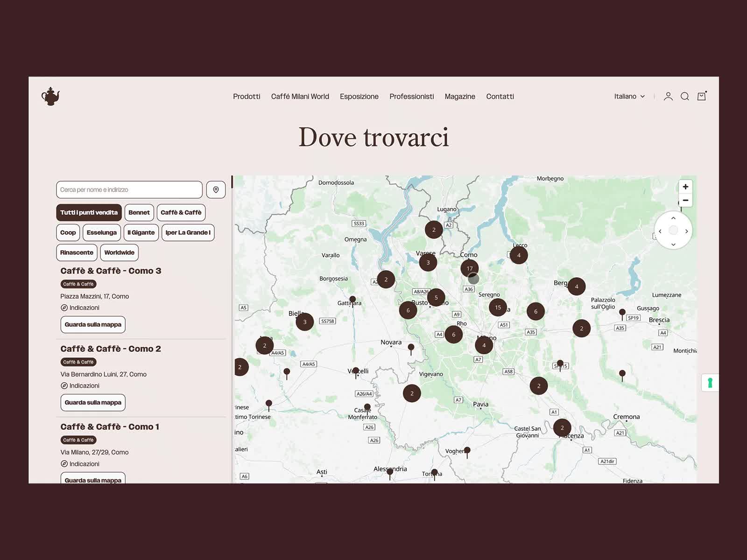Click Guarda sulla mappa for Como 3
Image resolution: width=747 pixels, height=560 pixels.
click(x=93, y=325)
